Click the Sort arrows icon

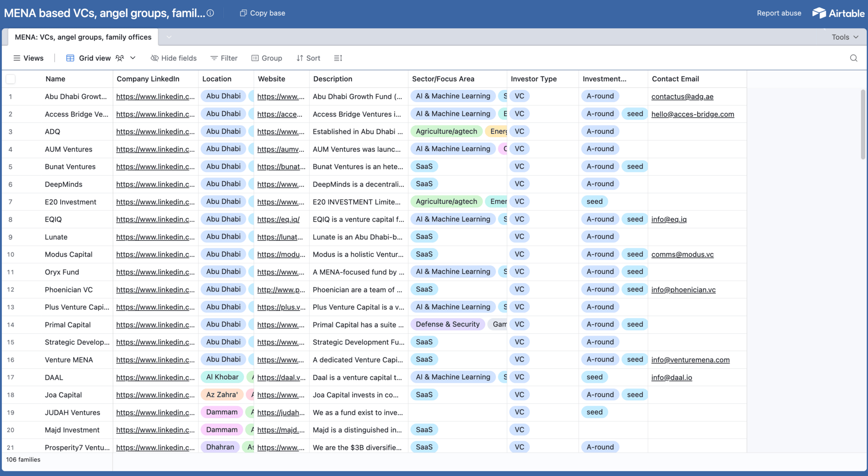pos(300,58)
